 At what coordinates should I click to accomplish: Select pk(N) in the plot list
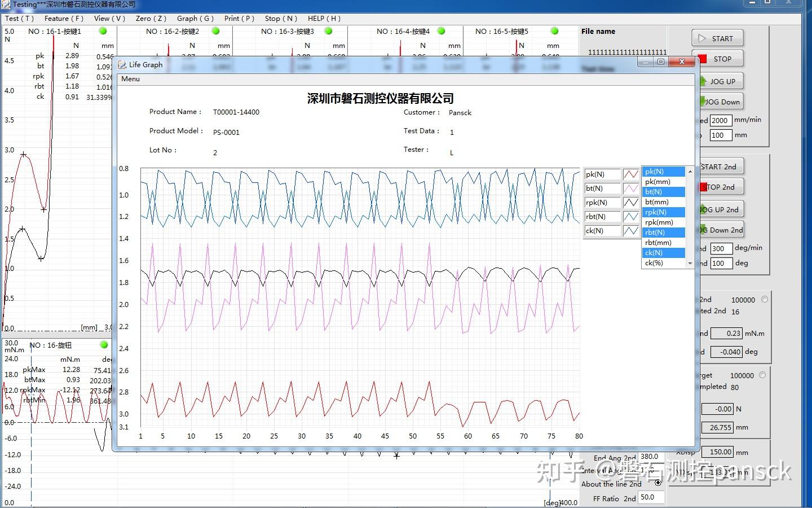(x=664, y=172)
